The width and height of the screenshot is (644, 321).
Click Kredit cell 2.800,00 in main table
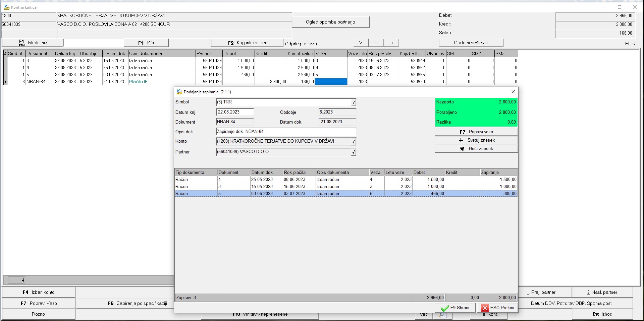tap(271, 82)
